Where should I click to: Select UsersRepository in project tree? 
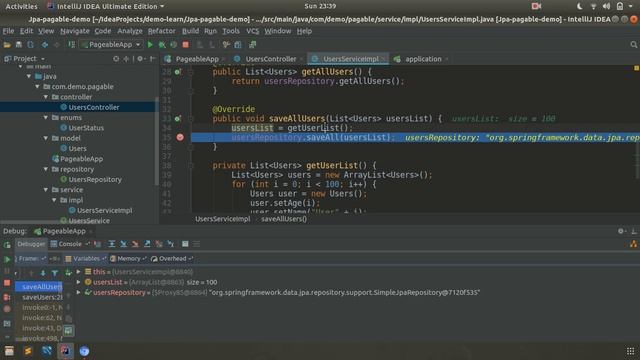tap(95, 179)
